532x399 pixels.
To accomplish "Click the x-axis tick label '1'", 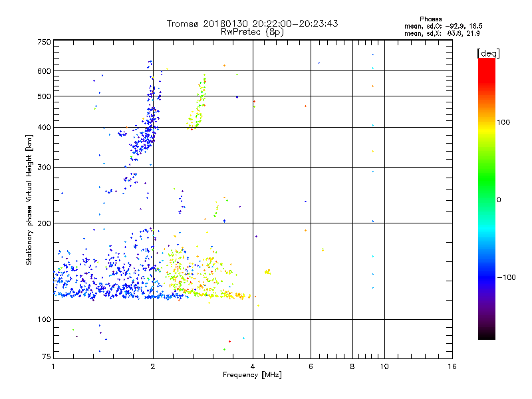I will click(53, 366).
